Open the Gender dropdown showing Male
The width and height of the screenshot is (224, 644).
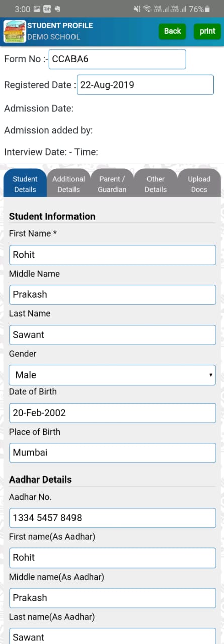pos(112,375)
